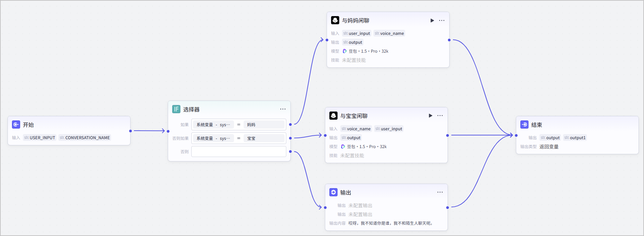Click the 输出 node icon

333,192
